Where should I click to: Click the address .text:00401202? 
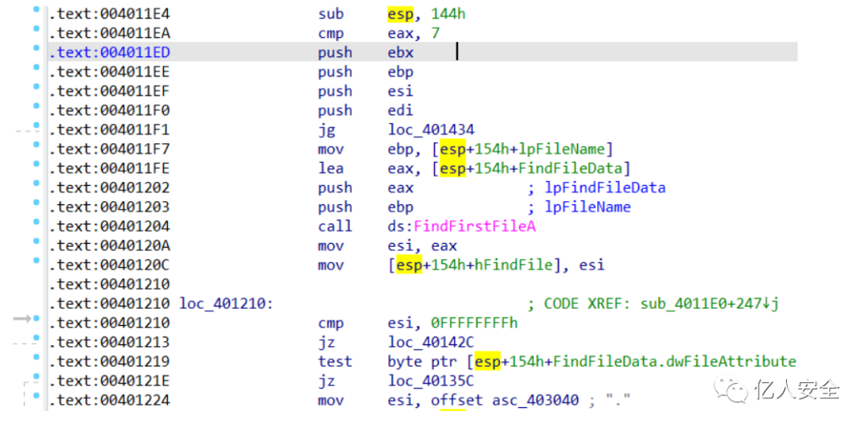point(109,188)
